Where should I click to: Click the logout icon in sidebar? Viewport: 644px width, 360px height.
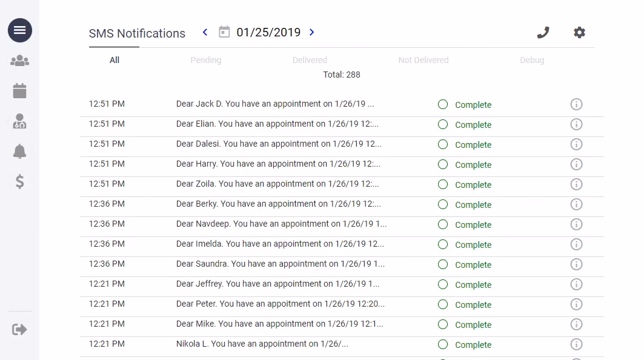pyautogui.click(x=20, y=330)
